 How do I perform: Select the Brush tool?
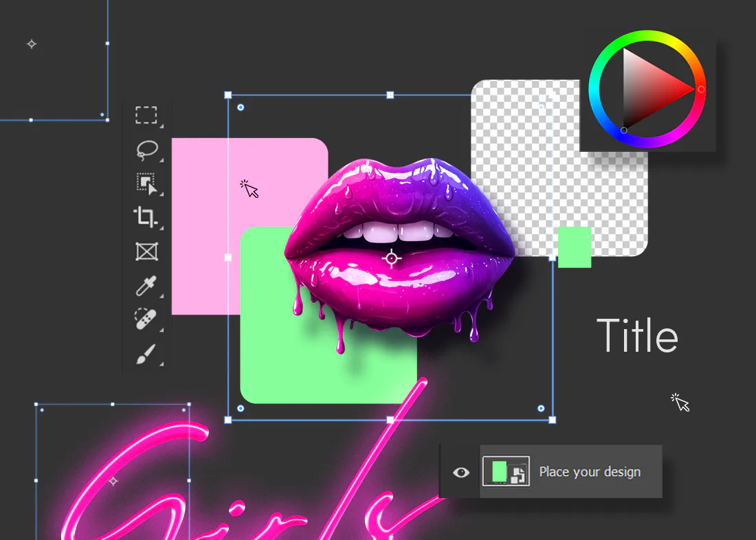pos(146,354)
